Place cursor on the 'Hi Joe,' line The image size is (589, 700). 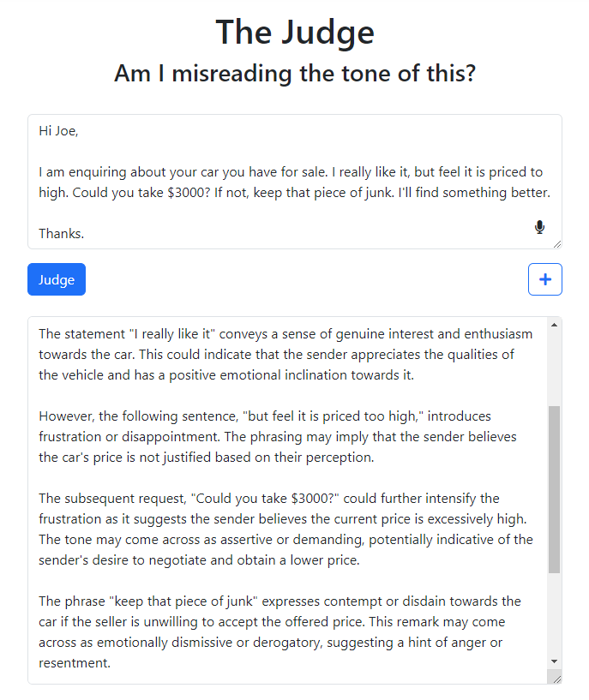click(x=58, y=131)
